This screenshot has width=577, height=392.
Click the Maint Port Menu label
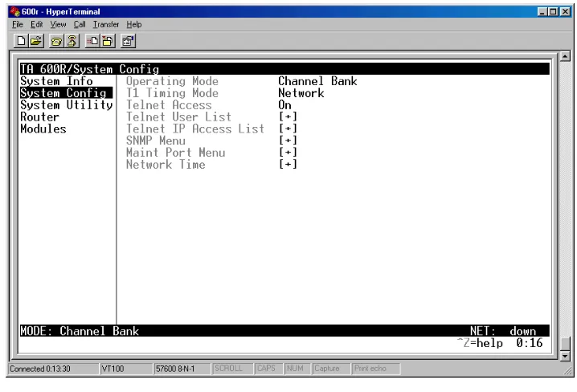[x=175, y=153]
